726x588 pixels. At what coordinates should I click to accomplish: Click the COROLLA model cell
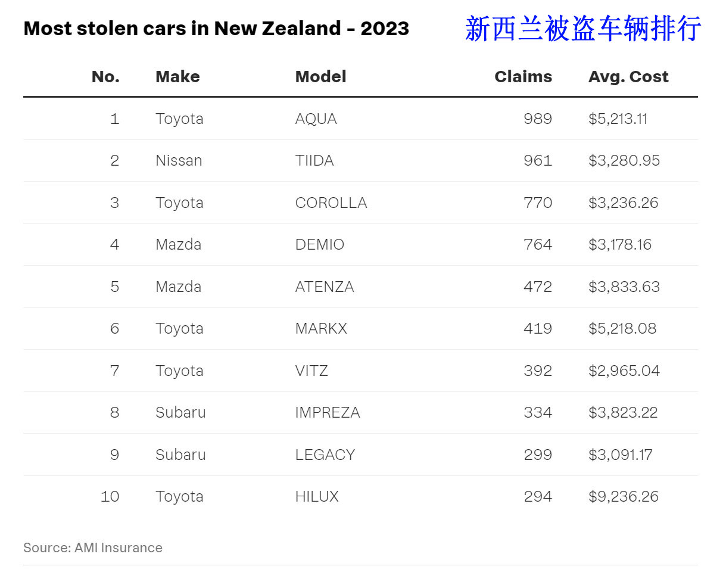point(331,203)
